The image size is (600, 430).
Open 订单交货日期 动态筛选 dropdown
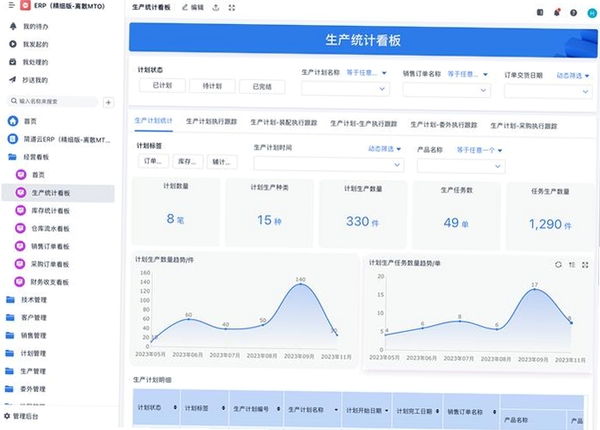click(572, 76)
